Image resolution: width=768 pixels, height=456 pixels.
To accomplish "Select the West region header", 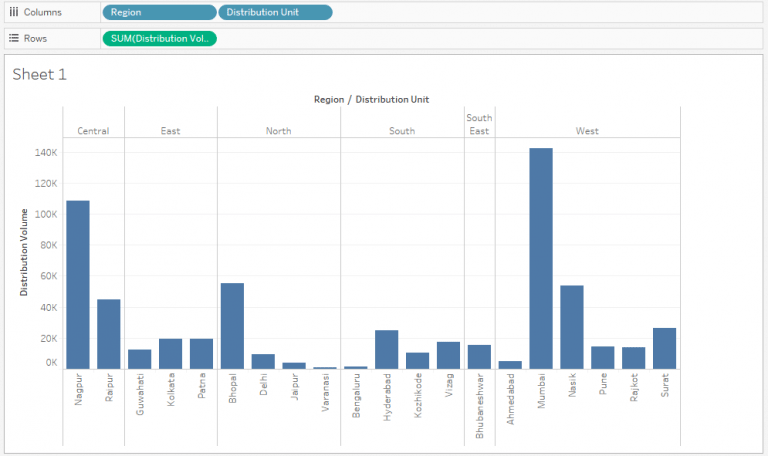I will [587, 131].
